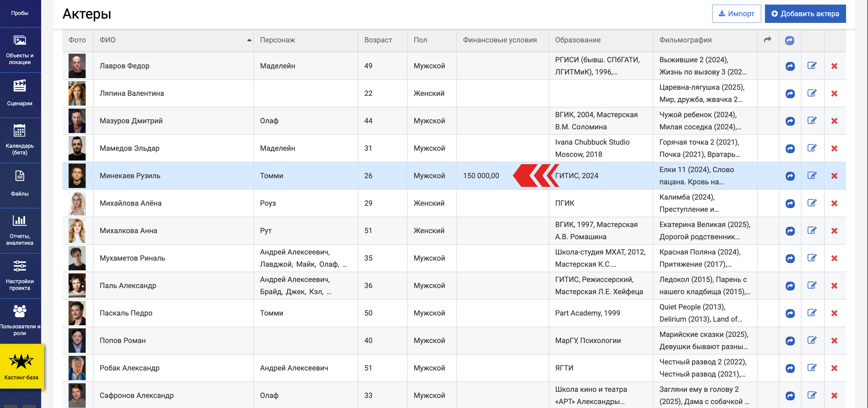Click purple share arrow in table header
This screenshot has height=408, width=868.
(768, 40)
